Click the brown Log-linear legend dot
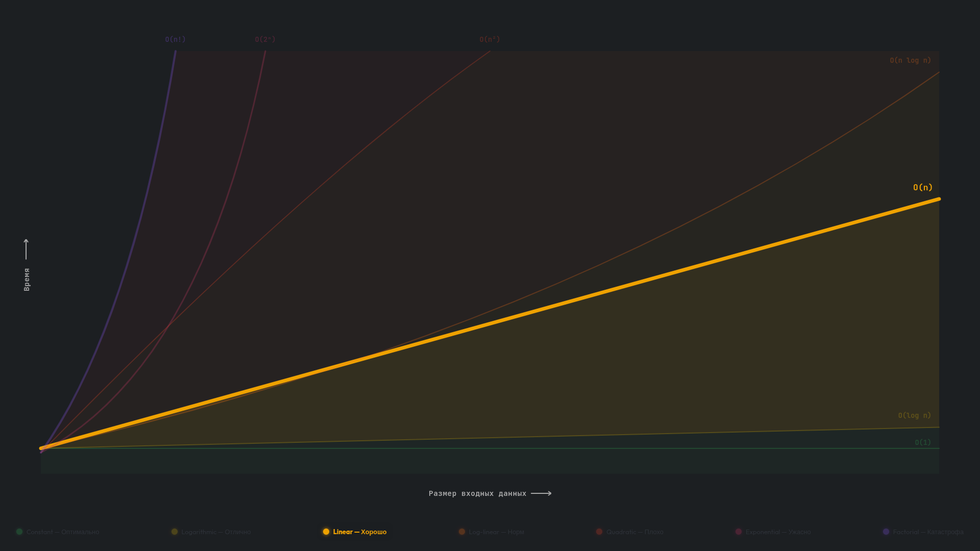 click(462, 532)
